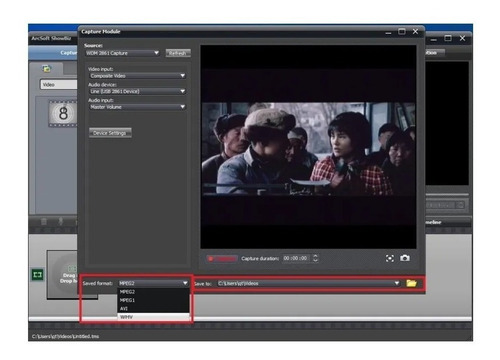Maximize the Capture Module window

(402, 32)
